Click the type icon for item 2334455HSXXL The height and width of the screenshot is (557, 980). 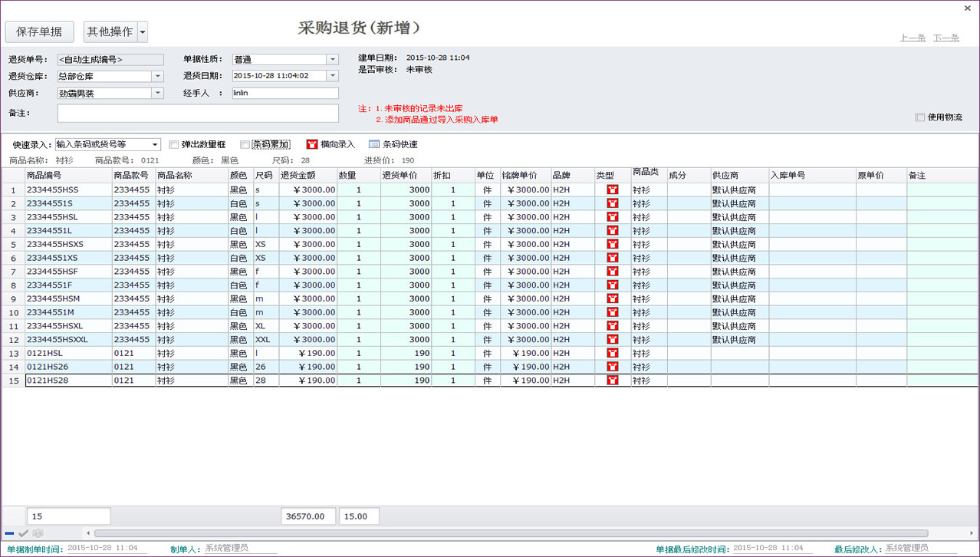point(612,340)
